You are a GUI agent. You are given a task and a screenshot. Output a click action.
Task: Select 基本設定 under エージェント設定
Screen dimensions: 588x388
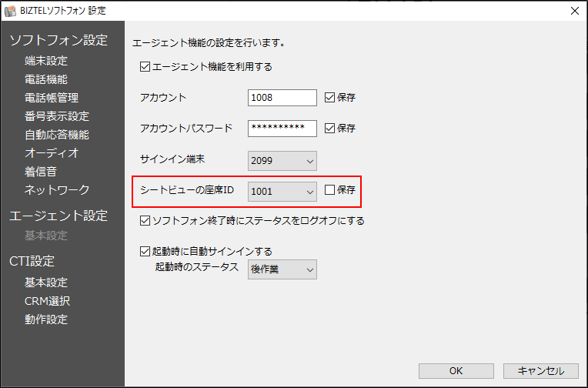[x=46, y=236]
